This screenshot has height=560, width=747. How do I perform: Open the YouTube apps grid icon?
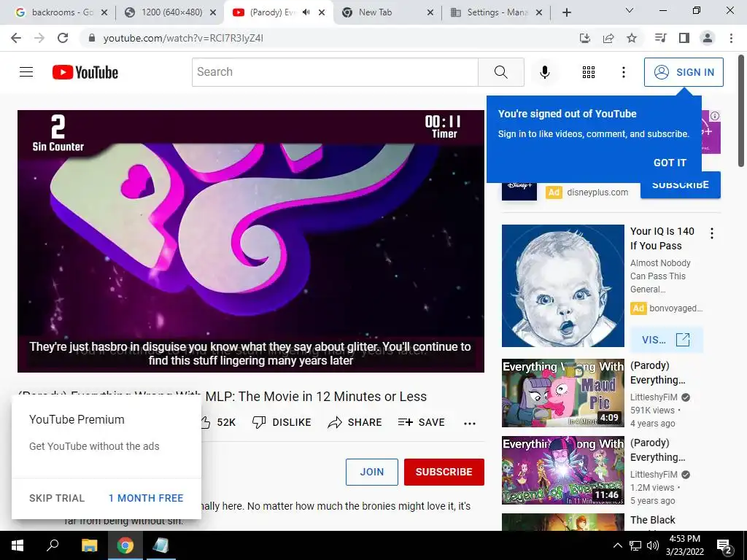(x=589, y=72)
